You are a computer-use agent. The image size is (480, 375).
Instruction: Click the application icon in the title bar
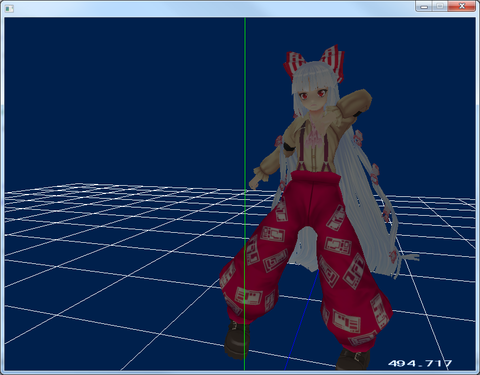pyautogui.click(x=9, y=9)
